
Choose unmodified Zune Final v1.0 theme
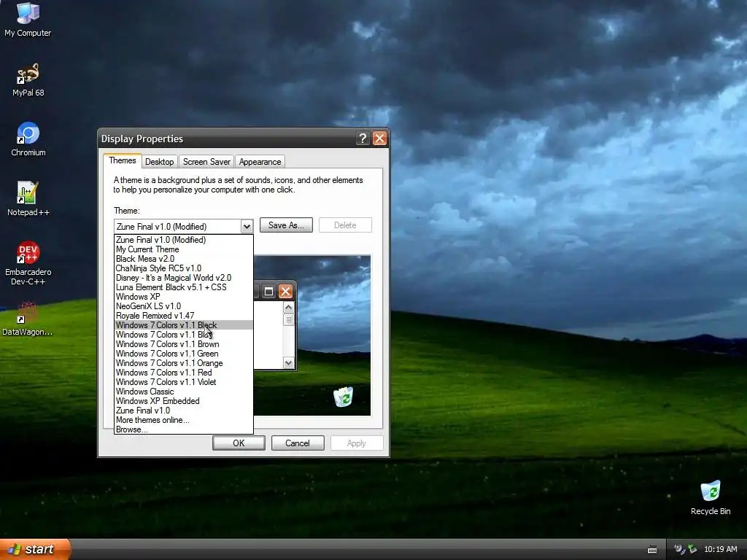183,411
